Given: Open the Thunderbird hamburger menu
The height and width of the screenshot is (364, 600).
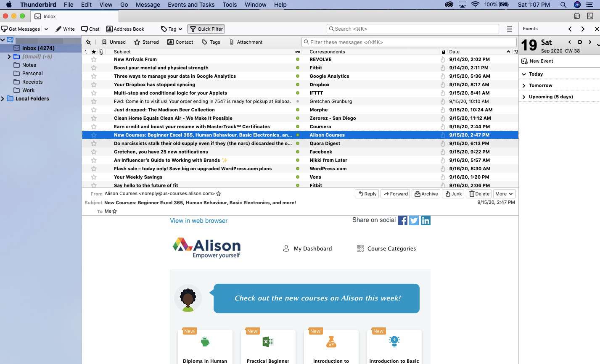Looking at the screenshot, I should [509, 29].
